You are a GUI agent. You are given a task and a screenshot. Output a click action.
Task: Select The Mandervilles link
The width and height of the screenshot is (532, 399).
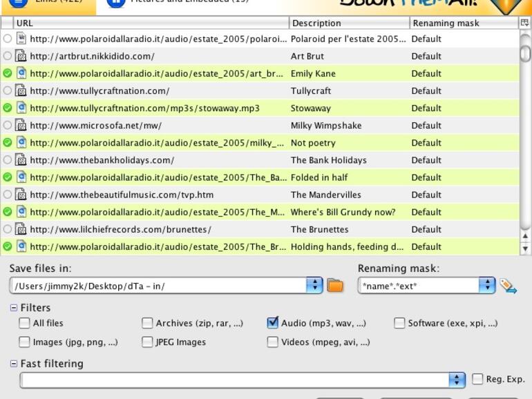pos(8,194)
